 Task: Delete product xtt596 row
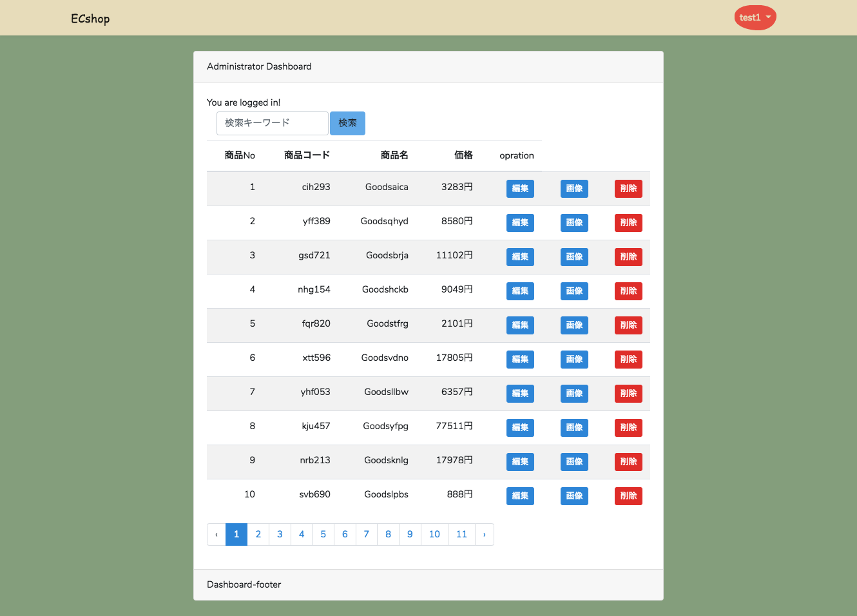[628, 359]
